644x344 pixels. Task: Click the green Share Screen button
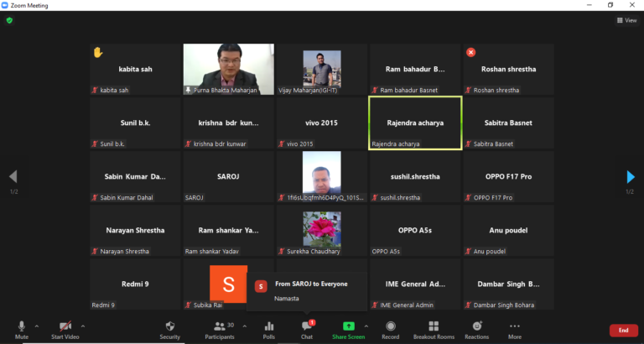pyautogui.click(x=348, y=330)
